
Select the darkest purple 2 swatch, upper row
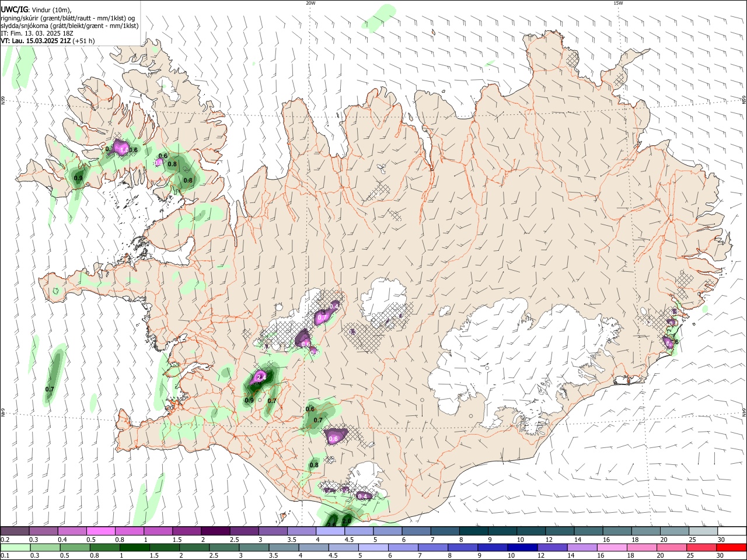215,531
